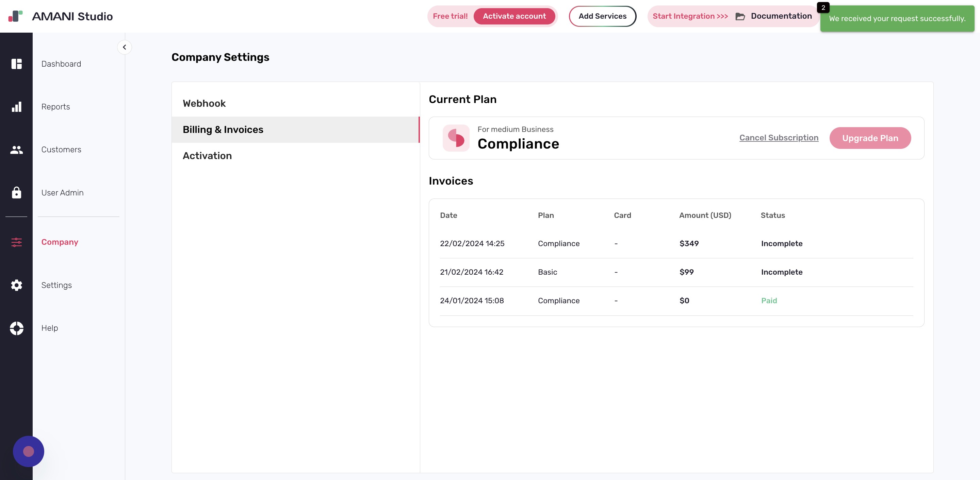Select the User Admin lock icon
The height and width of the screenshot is (480, 980).
(16, 193)
